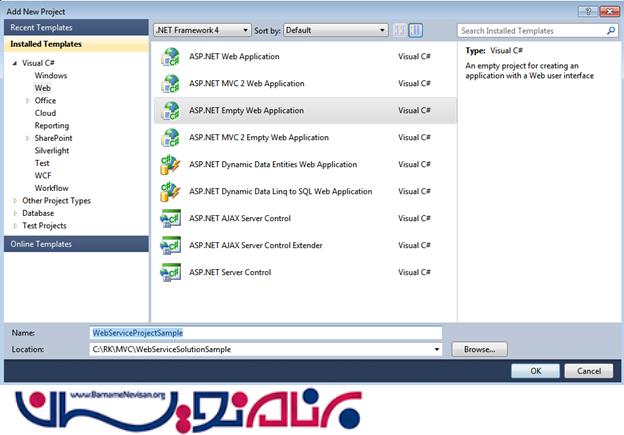Viewport: 624px width, 435px height.
Task: Select the Office category
Action: pos(45,101)
